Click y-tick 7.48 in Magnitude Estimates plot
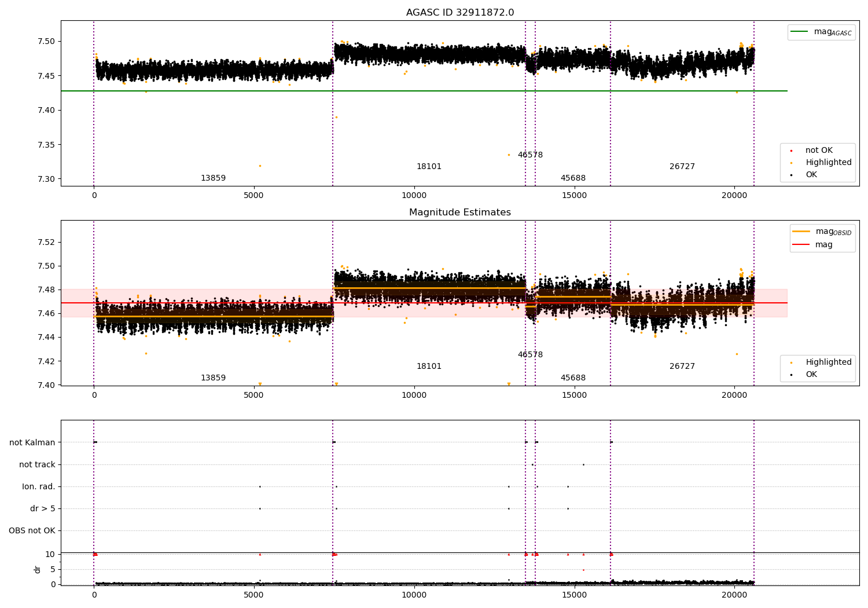Screen dimensions: 868x608 [x=45, y=290]
